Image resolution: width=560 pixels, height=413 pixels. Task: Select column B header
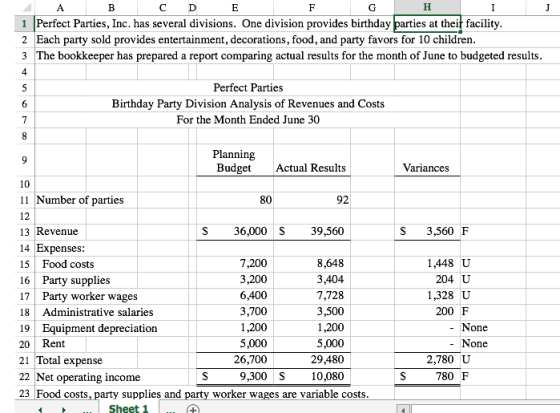111,8
